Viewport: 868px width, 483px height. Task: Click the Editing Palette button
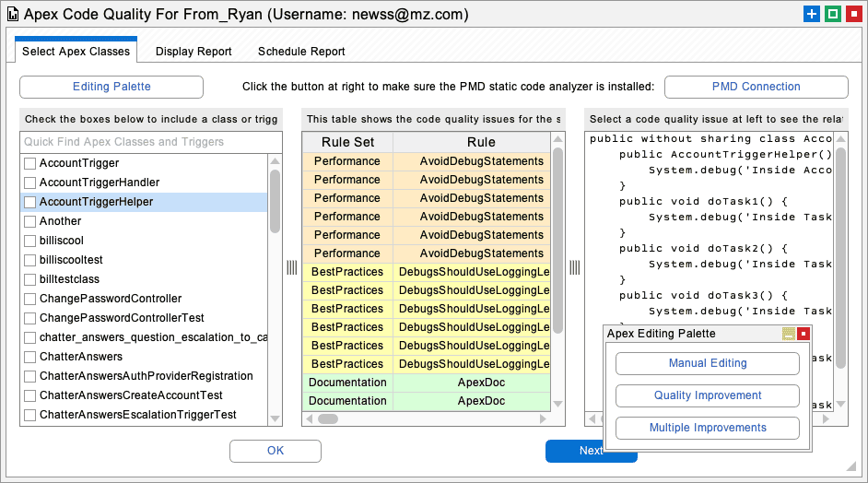coord(111,87)
